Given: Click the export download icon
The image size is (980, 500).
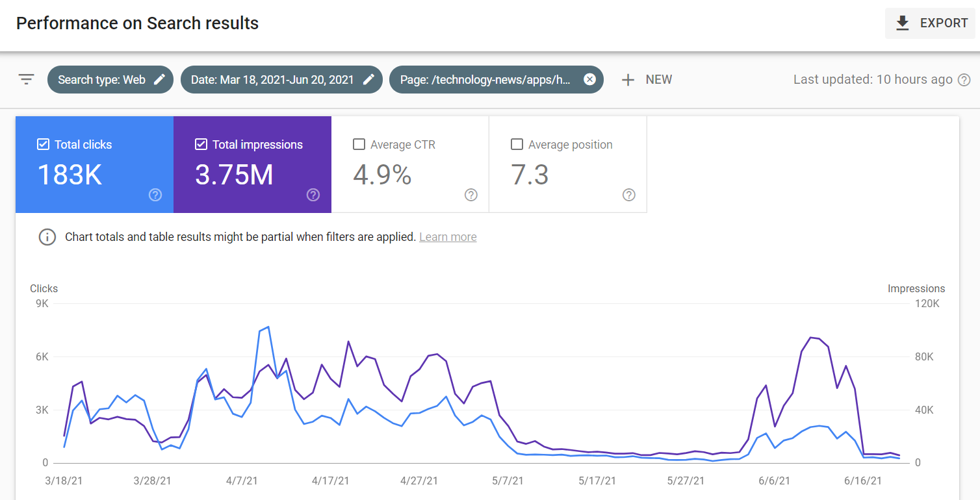Looking at the screenshot, I should coord(903,23).
